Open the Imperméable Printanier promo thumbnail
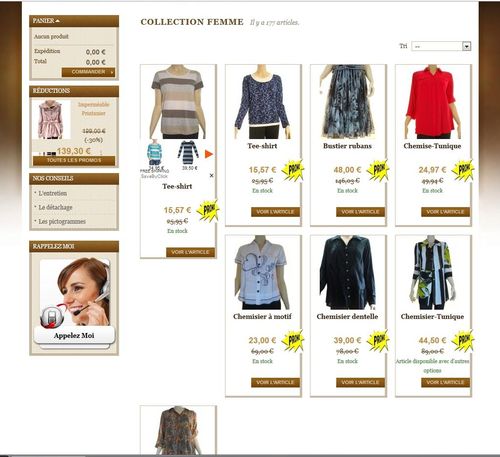The image size is (500, 457). coord(51,120)
